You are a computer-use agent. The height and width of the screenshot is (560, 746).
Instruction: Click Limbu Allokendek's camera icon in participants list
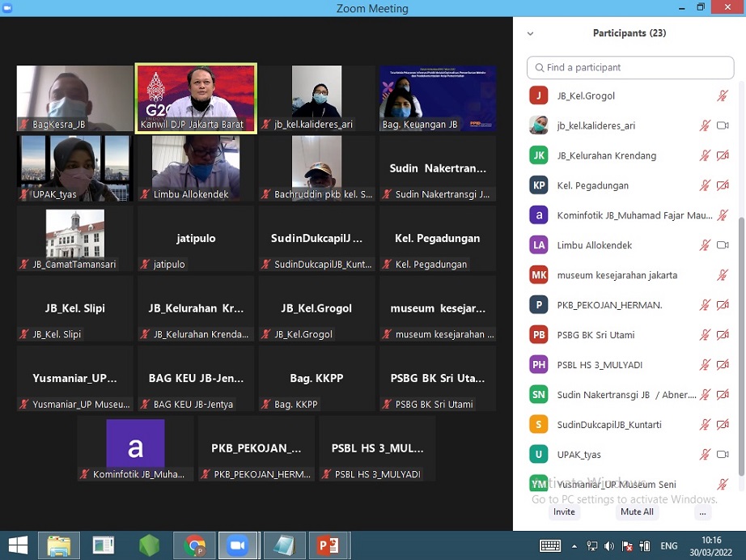723,245
